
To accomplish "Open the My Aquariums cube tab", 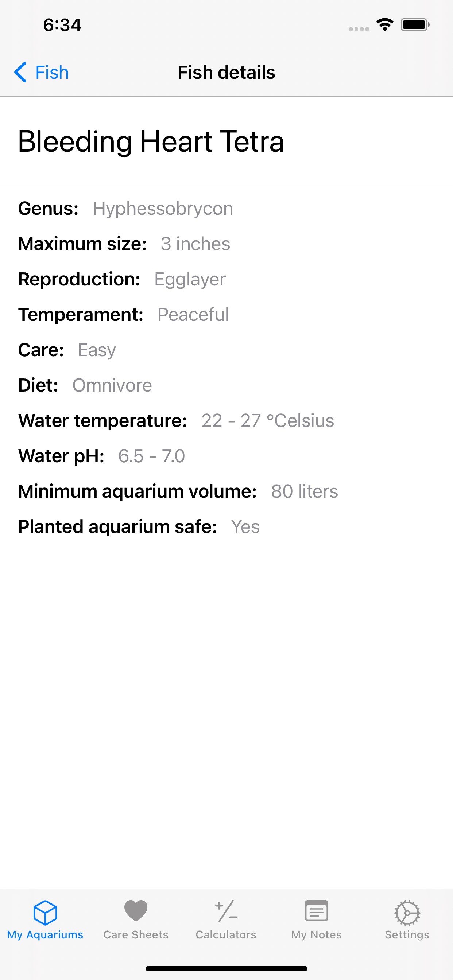I will [x=45, y=919].
